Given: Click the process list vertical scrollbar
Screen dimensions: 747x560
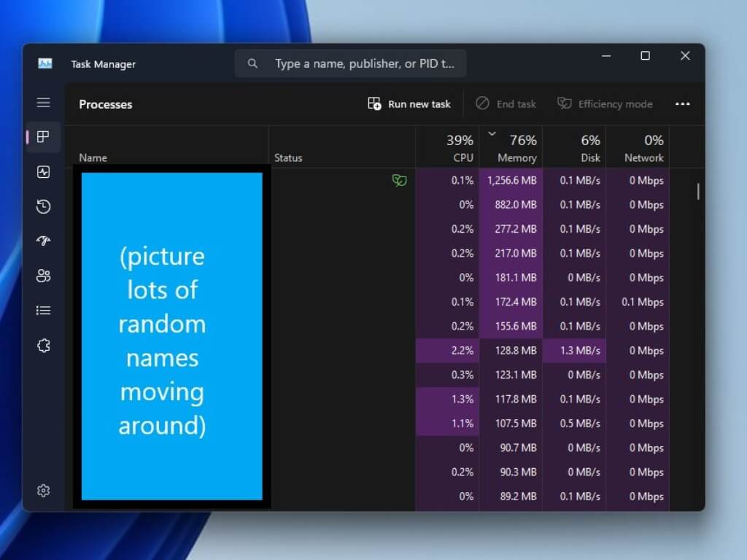Looking at the screenshot, I should [x=698, y=192].
